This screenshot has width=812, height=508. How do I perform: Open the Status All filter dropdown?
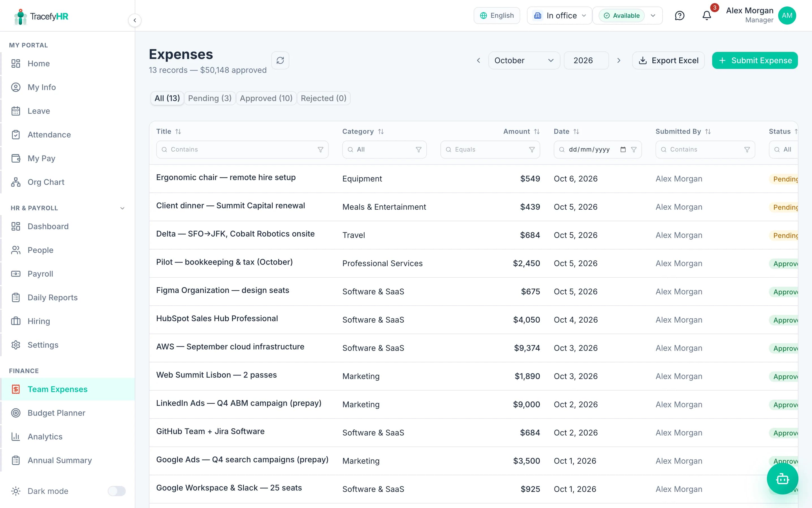click(783, 150)
